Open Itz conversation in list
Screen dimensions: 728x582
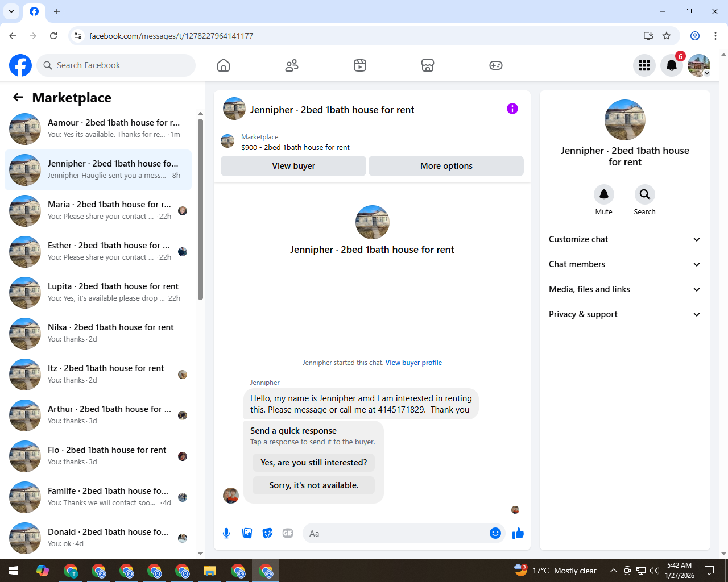98,374
